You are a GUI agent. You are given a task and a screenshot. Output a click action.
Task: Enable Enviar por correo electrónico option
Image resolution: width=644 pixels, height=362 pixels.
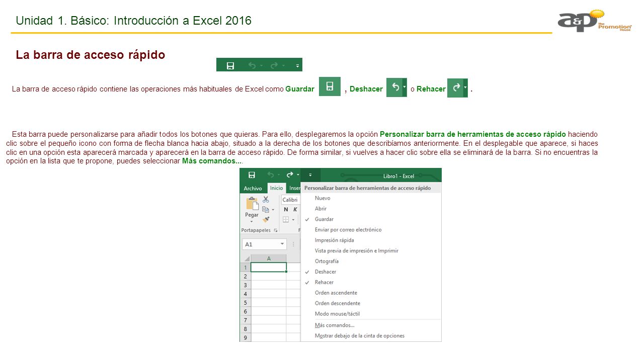(x=371, y=230)
